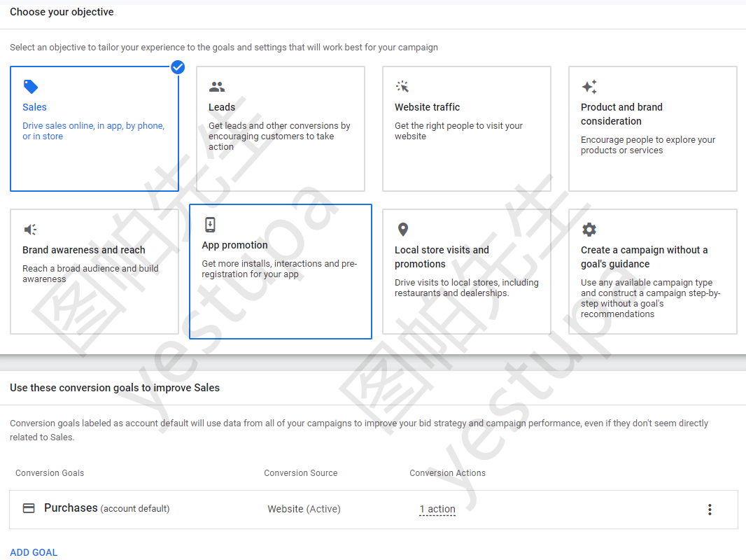This screenshot has width=746, height=560.
Task: Click the 'Choose your objective' heading
Action: tap(62, 12)
